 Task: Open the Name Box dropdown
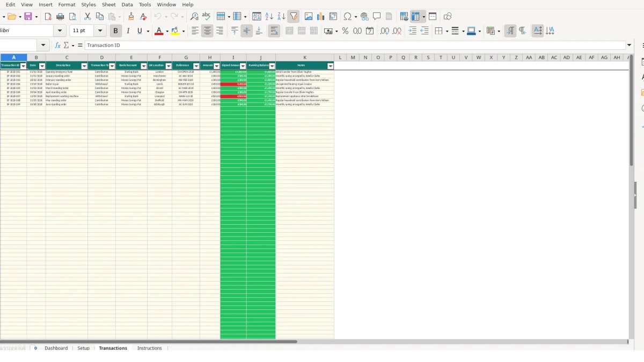[44, 46]
